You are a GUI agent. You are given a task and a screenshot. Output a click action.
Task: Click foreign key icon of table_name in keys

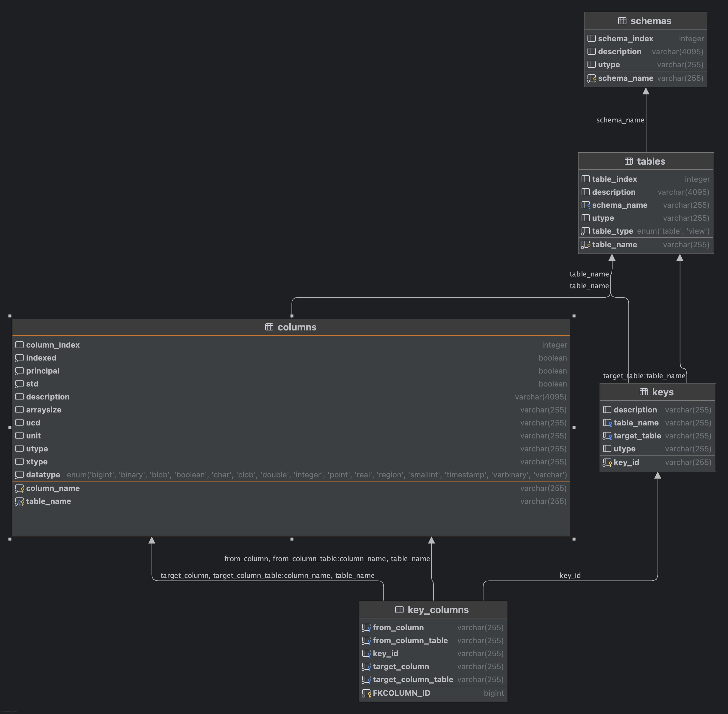608,423
